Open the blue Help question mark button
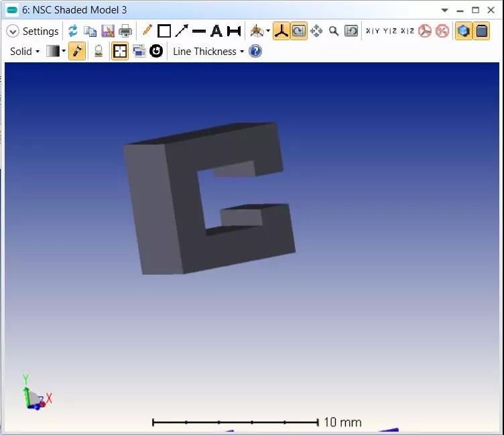Image resolution: width=504 pixels, height=435 pixels. [255, 51]
